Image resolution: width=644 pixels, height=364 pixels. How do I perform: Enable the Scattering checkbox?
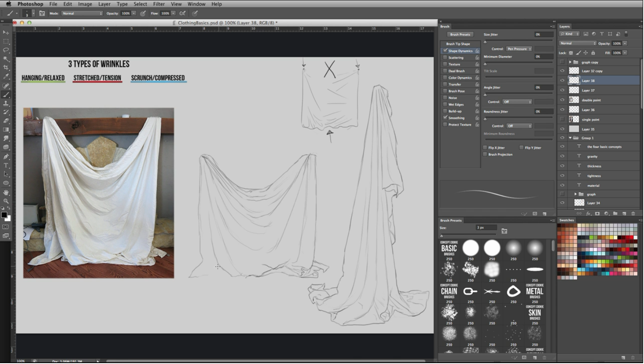(445, 57)
